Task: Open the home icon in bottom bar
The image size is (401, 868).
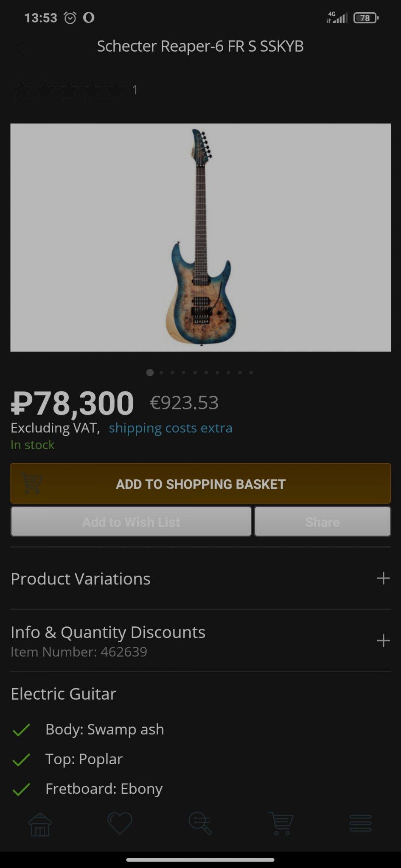Action: tap(40, 824)
